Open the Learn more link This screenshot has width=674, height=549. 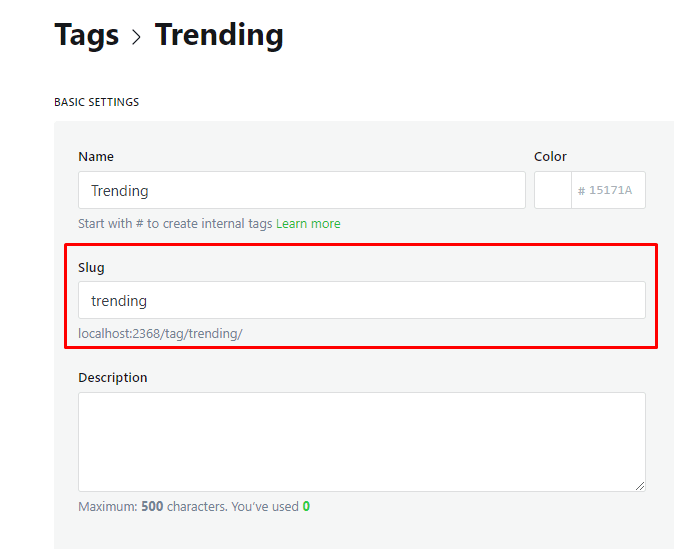click(308, 224)
